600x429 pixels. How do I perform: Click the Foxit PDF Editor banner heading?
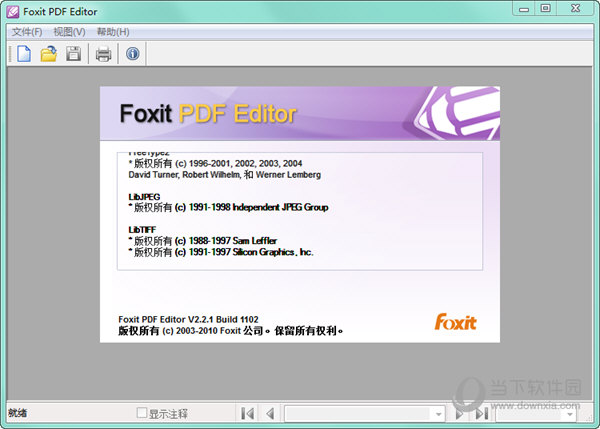pos(208,114)
